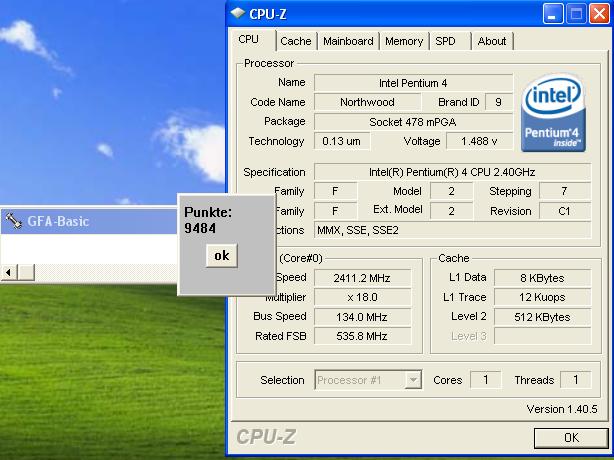Image resolution: width=614 pixels, height=460 pixels.
Task: Click the Name field 'Intel Pentium 4'
Action: 413,83
